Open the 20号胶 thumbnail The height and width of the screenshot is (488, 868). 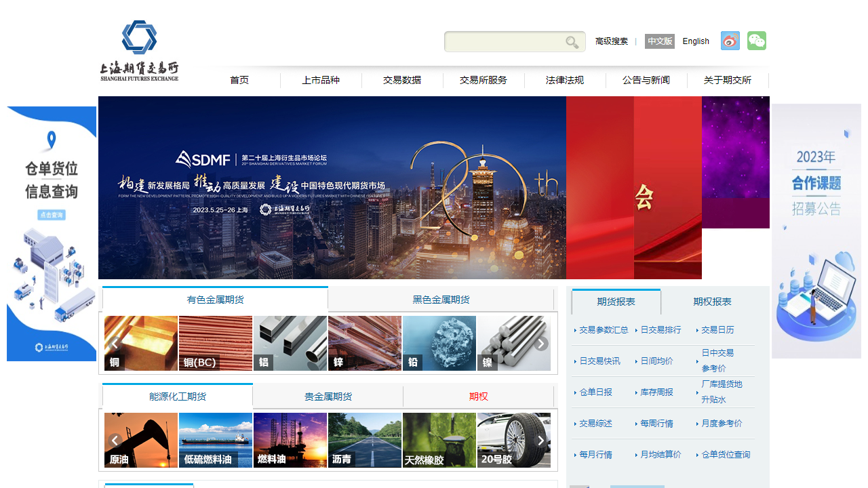tap(514, 440)
